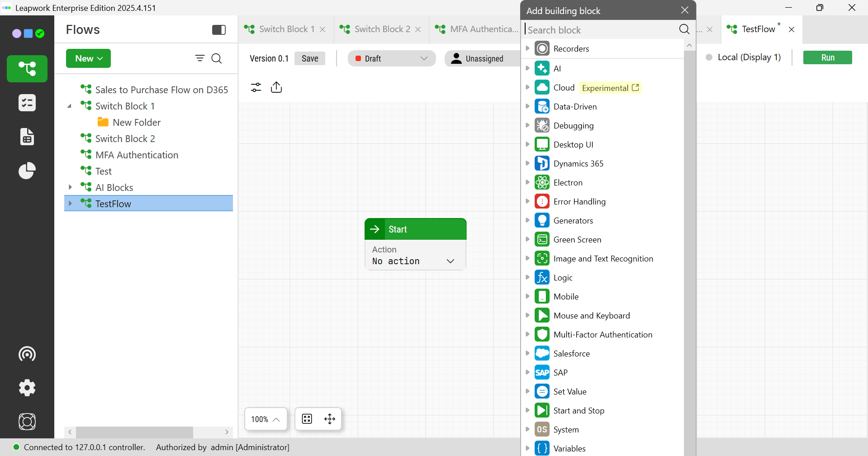Switch to the Switch Block 2 tab
This screenshot has height=456, width=868.
point(382,29)
